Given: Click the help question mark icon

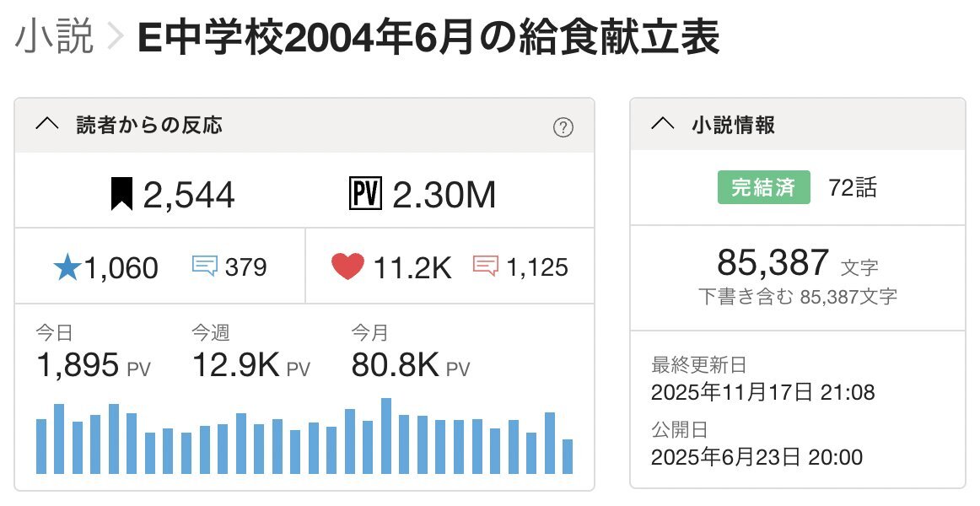Looking at the screenshot, I should pos(563,127).
